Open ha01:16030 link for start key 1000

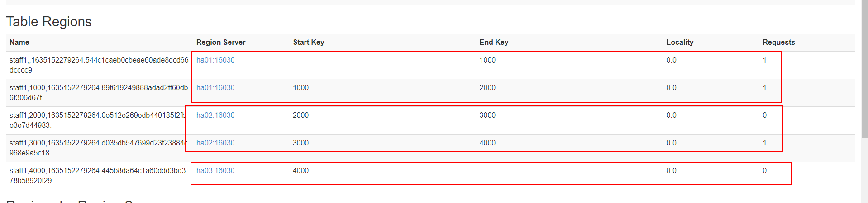pos(215,87)
